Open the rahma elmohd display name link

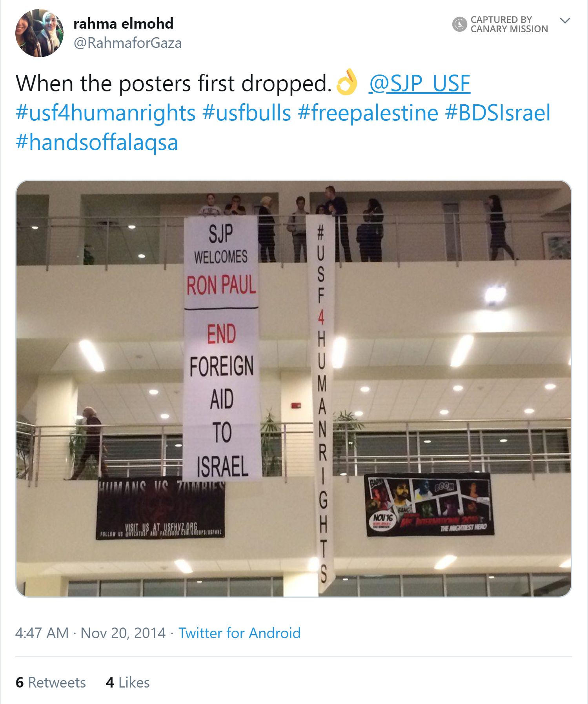coord(123,24)
